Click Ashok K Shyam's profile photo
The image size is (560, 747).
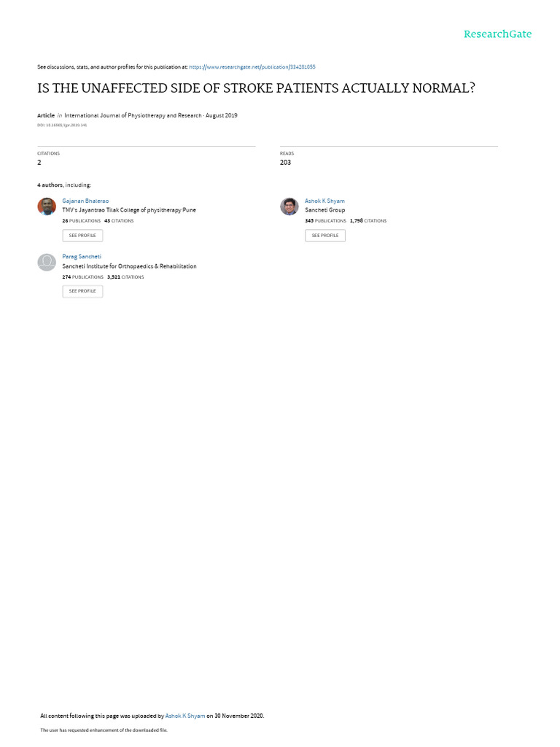[289, 206]
